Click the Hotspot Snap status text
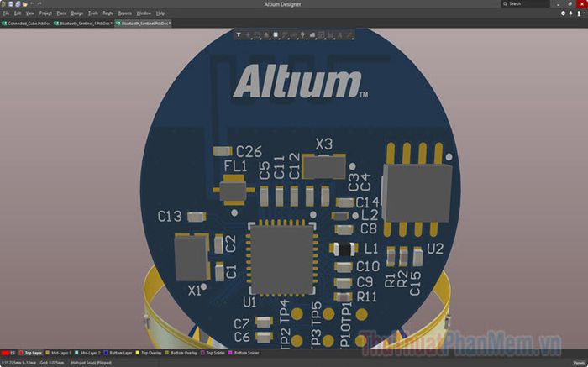 tap(91, 363)
